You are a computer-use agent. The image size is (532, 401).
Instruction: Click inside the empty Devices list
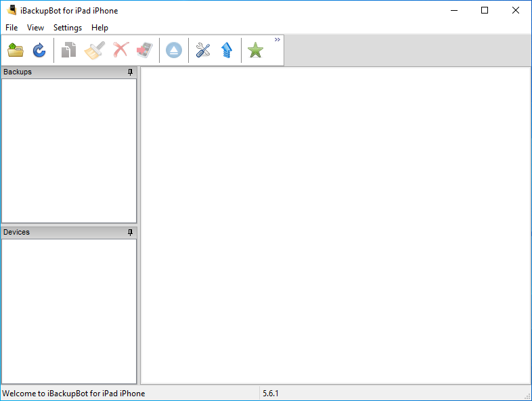click(68, 310)
